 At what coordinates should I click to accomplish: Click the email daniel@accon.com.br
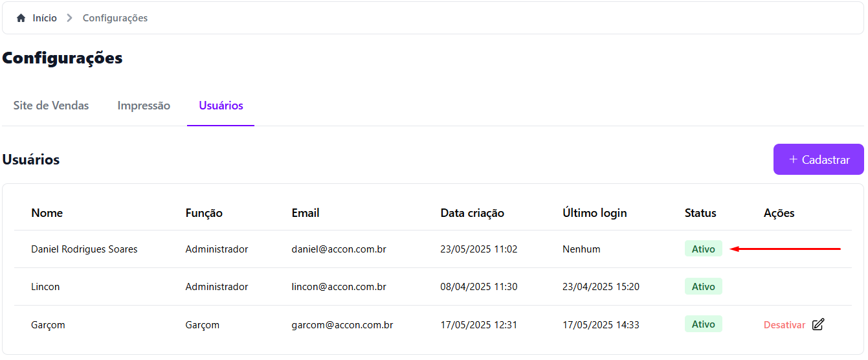(339, 249)
